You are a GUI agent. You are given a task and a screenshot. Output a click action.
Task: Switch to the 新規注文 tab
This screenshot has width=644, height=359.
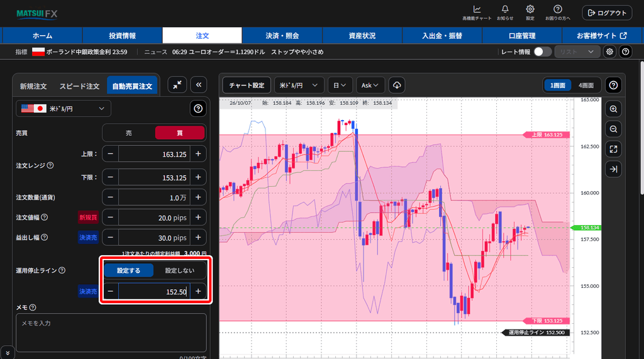tap(33, 86)
